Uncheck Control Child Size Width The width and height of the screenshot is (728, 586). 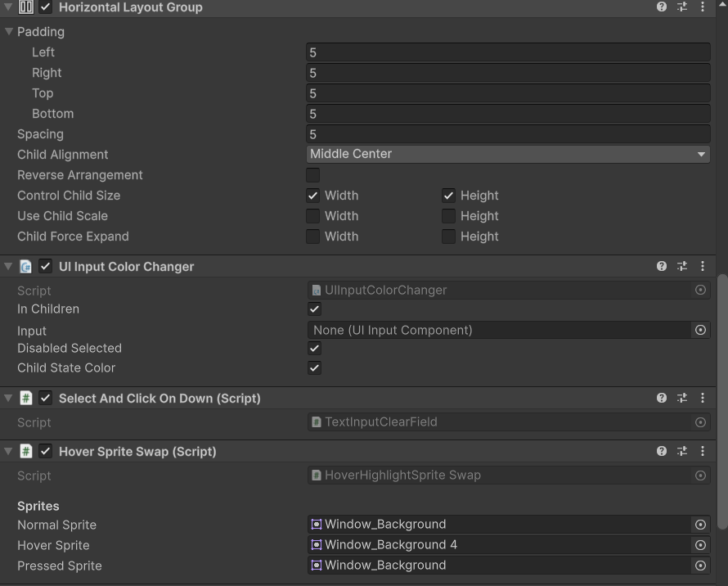pos(312,196)
